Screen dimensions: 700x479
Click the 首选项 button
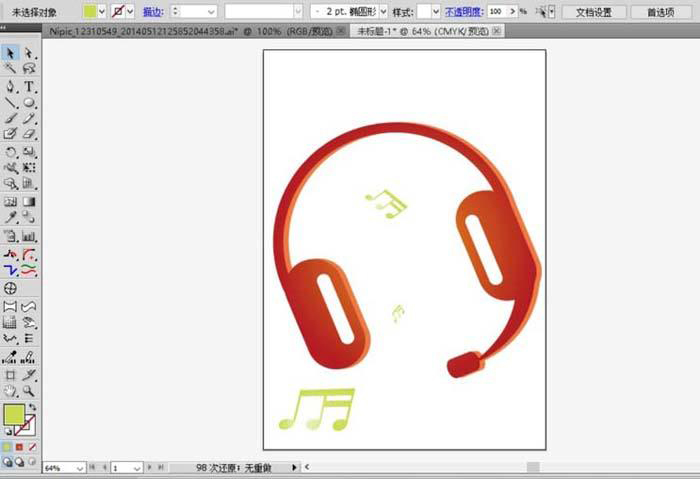[660, 12]
